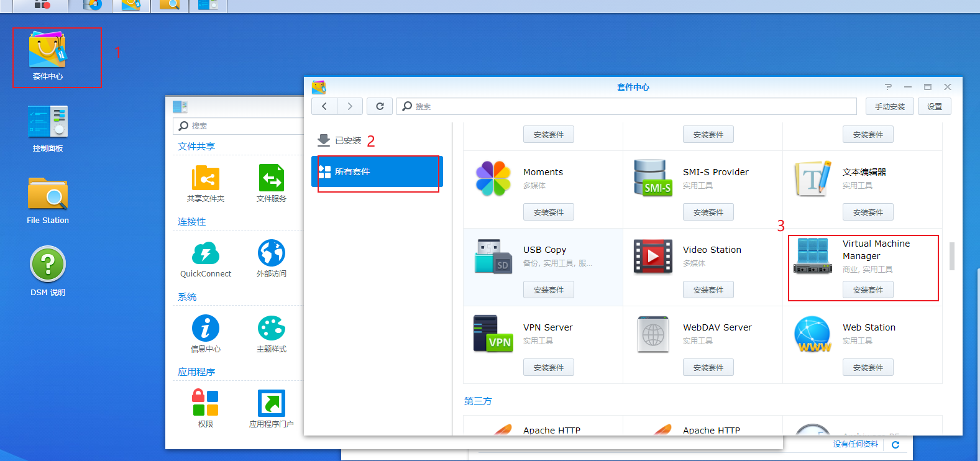The width and height of the screenshot is (980, 461).
Task: Go forward in Package Center
Action: (350, 106)
